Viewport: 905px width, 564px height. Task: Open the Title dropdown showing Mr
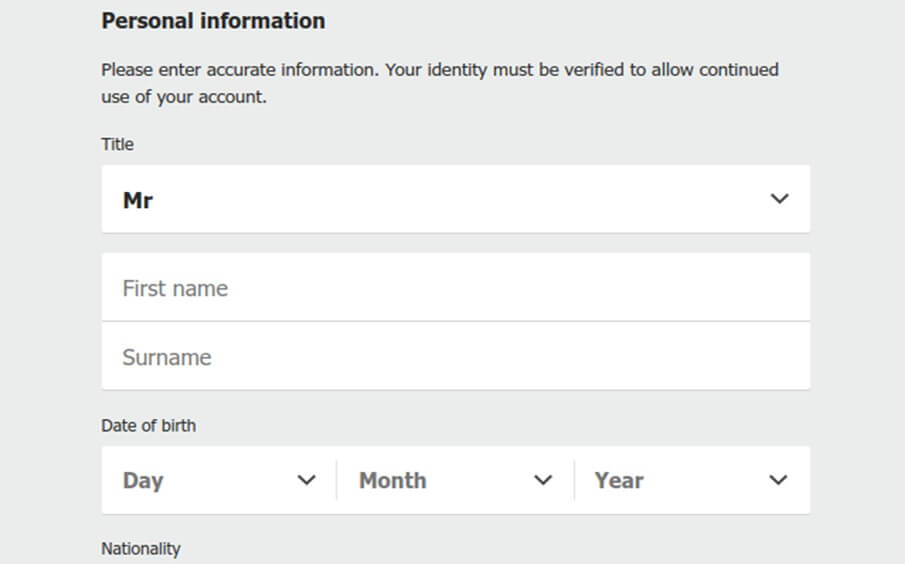[x=455, y=199]
